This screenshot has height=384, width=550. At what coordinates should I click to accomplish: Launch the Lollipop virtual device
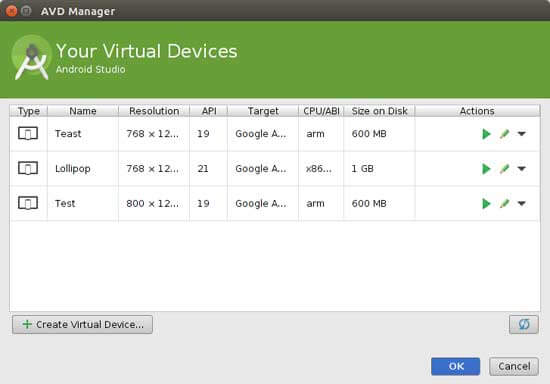tap(486, 169)
